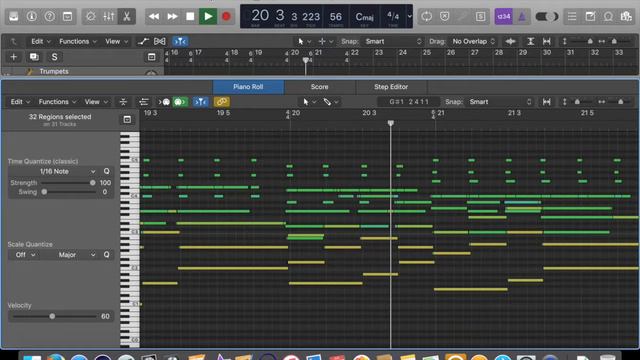
Task: Fast forward the playhead
Action: click(172, 16)
